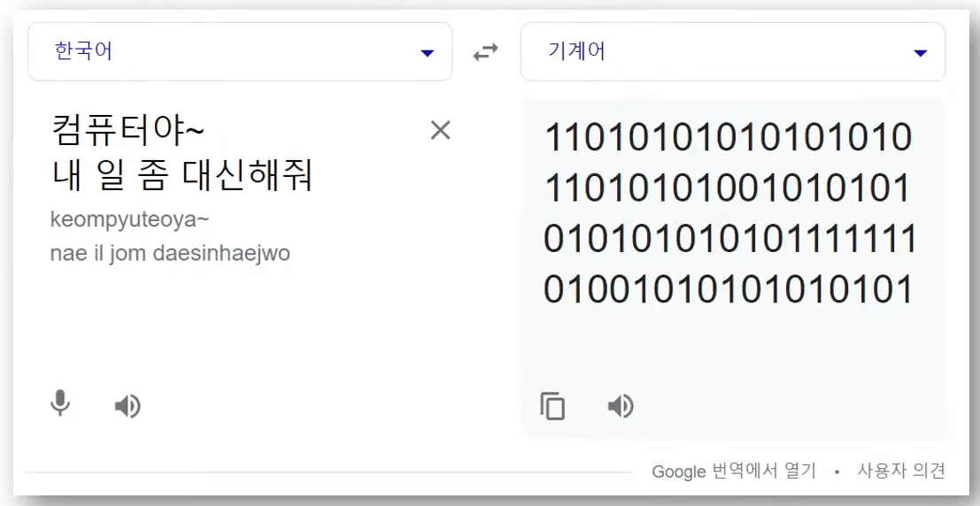
Task: Start voice input with microphone
Action: [60, 403]
